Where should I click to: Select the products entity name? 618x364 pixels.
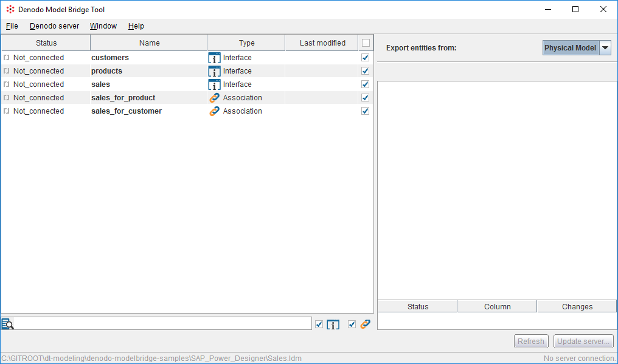107,71
